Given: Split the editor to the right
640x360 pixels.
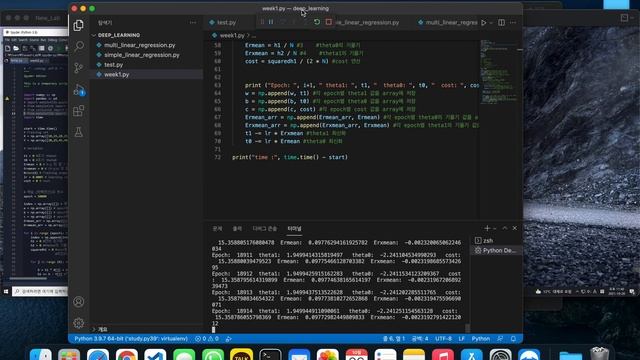Looking at the screenshot, I should [x=501, y=22].
